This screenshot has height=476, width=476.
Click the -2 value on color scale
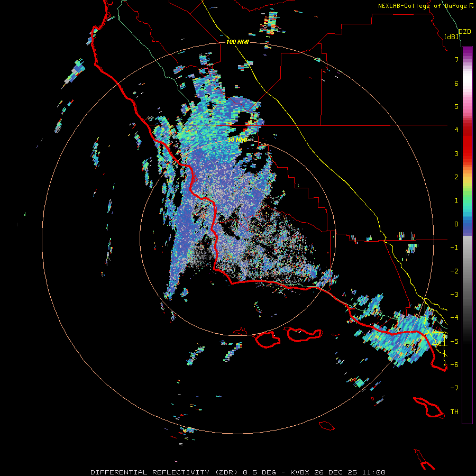454,271
